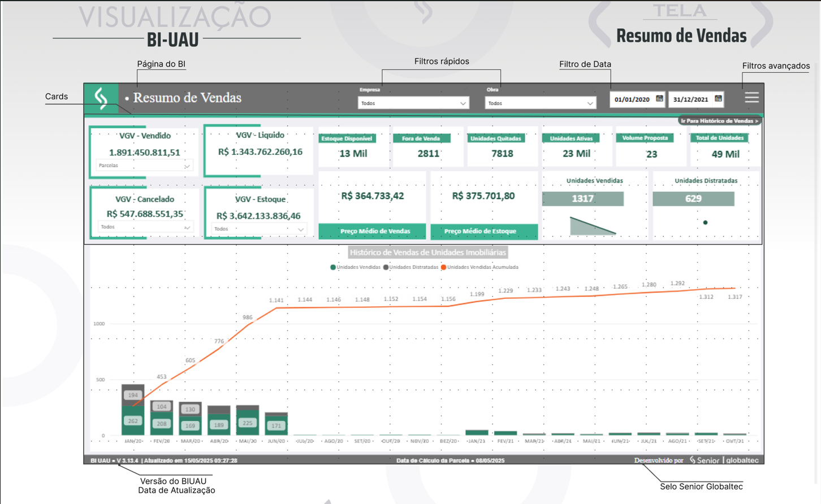Viewport: 821px width, 504px height.
Task: Select the MAI/20 bar labeled 225
Action: coord(248,423)
